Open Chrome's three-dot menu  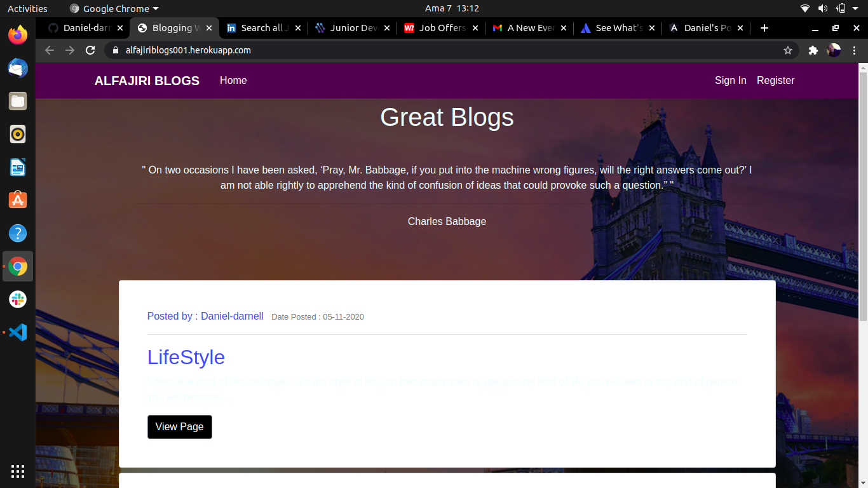(x=855, y=50)
